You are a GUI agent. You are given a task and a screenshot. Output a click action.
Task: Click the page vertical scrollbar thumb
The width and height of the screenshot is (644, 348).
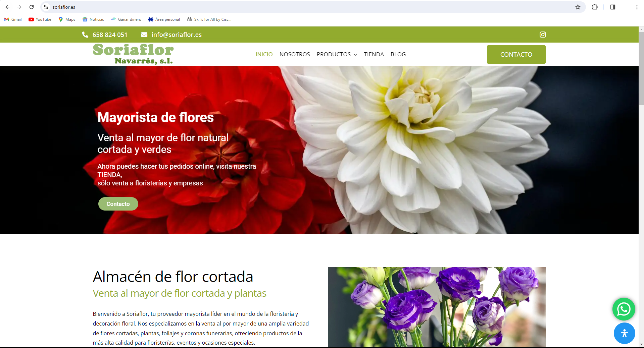(x=641, y=69)
